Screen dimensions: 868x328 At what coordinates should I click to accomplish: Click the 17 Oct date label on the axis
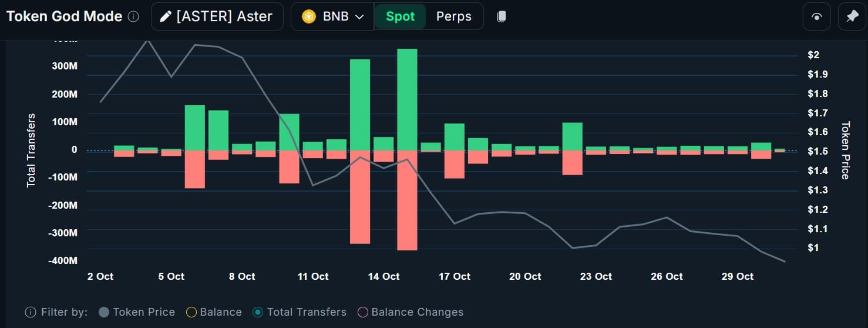(x=454, y=276)
